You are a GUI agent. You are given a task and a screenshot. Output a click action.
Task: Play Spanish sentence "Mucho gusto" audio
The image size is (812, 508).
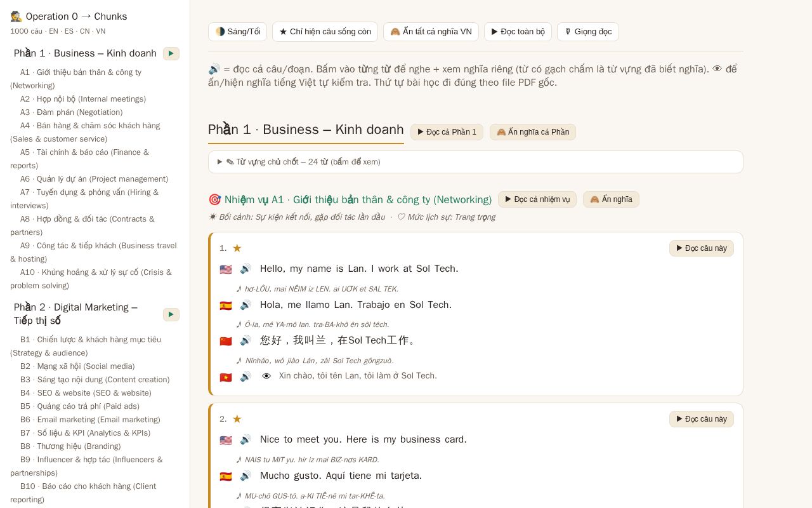246,476
